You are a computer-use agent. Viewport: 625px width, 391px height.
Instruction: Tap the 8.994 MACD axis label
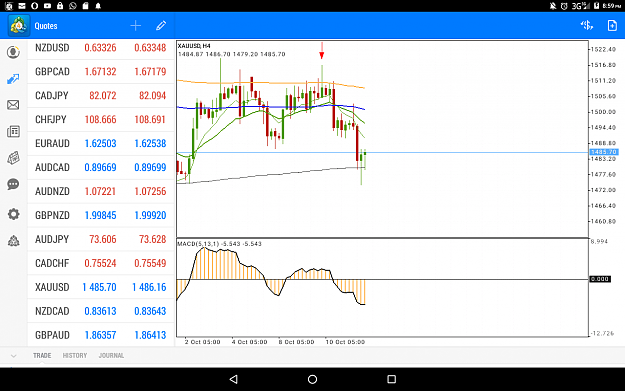pos(599,241)
